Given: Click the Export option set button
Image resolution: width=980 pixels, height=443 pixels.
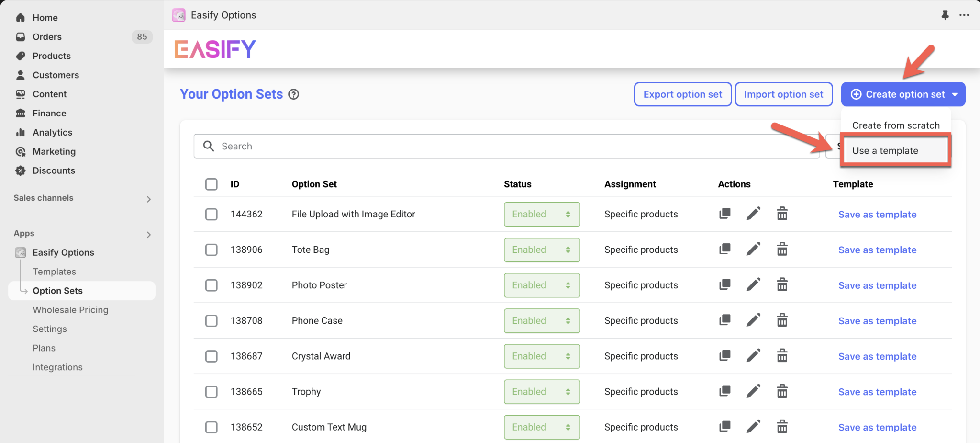Looking at the screenshot, I should coord(683,94).
